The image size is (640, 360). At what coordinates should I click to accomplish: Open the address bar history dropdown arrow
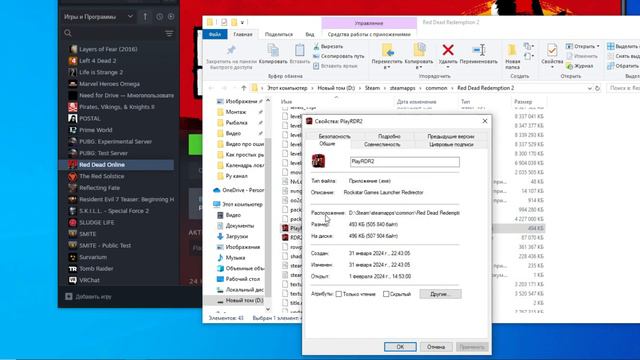click(589, 88)
